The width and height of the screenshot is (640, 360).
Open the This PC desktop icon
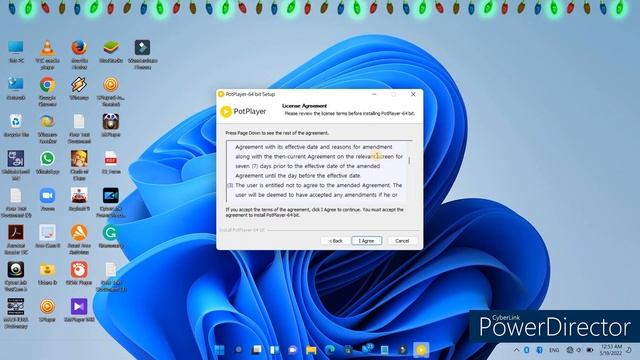[x=16, y=52]
